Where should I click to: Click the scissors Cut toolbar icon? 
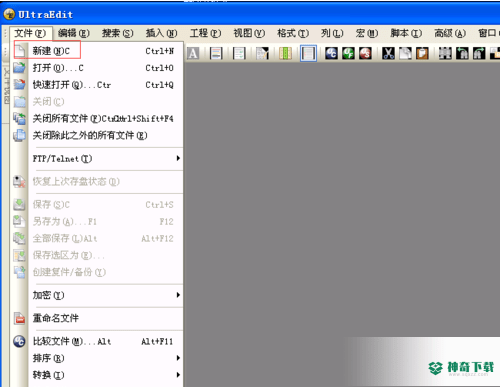coord(388,53)
